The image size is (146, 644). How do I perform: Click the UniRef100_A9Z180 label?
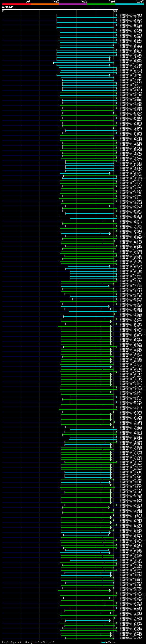[131, 53]
